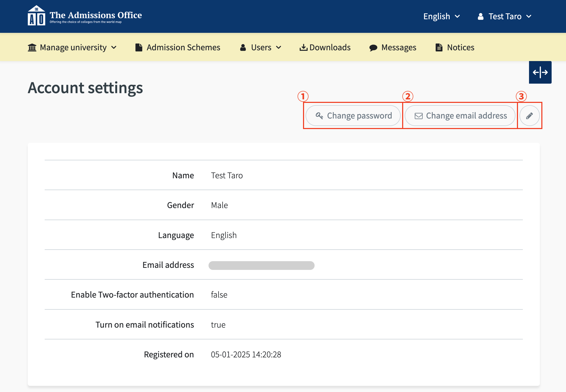Click the Admission Schemes file icon
Image resolution: width=566 pixels, height=392 pixels.
click(x=139, y=47)
